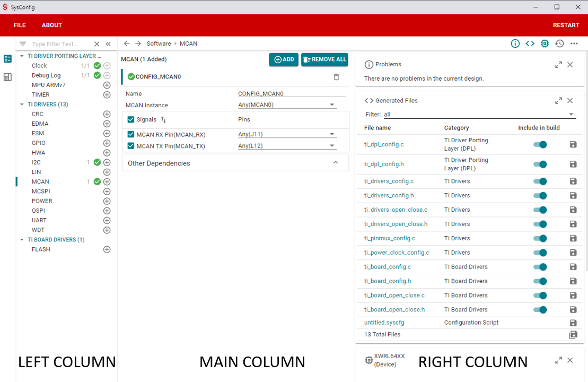The height and width of the screenshot is (382, 588).
Task: Switch to the table view sidebar icon
Action: click(x=7, y=77)
